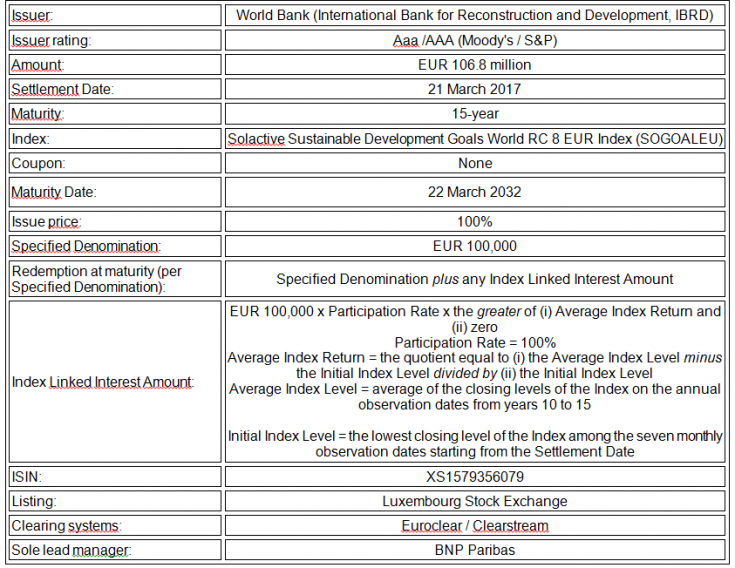This screenshot has width=735, height=568.
Task: Click 'Redemption at maturity' label cell
Action: point(115,279)
